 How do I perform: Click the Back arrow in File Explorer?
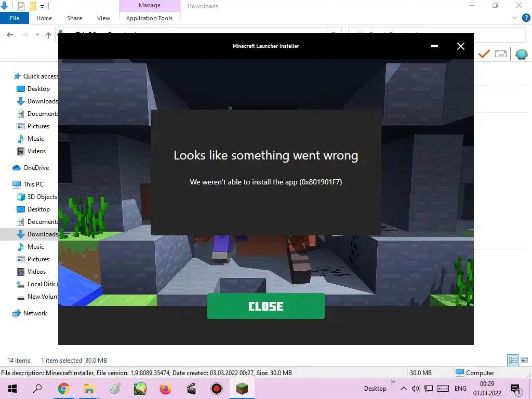10,35
